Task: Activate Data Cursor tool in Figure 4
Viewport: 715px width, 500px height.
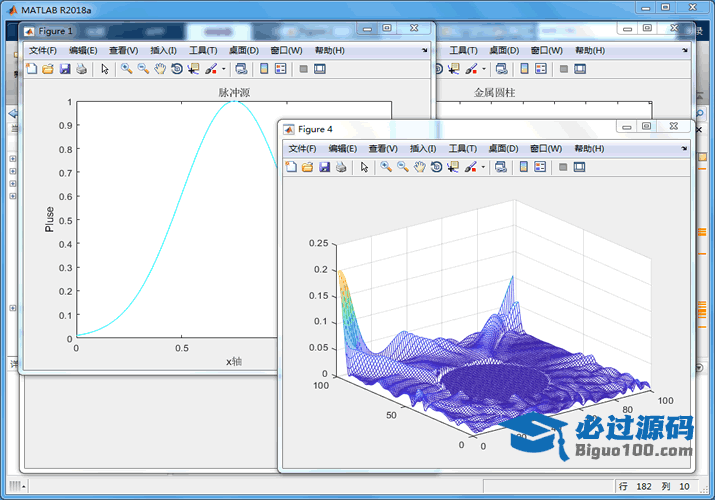Action: tap(453, 167)
